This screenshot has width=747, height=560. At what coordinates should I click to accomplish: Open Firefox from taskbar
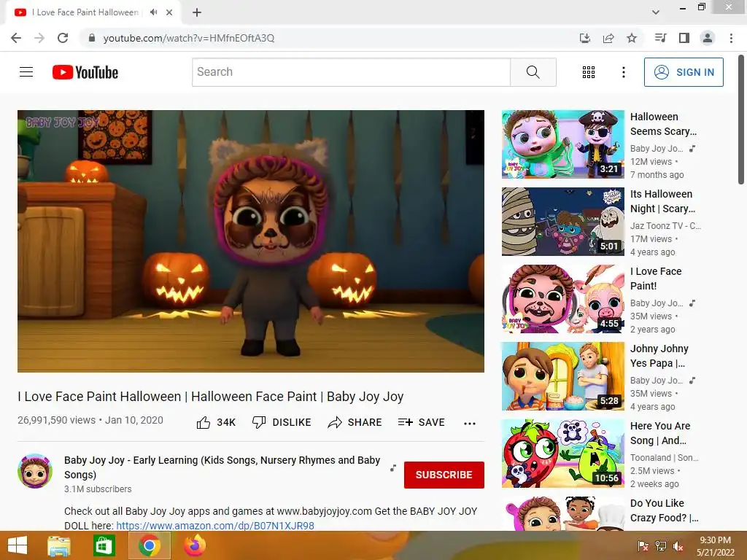194,545
